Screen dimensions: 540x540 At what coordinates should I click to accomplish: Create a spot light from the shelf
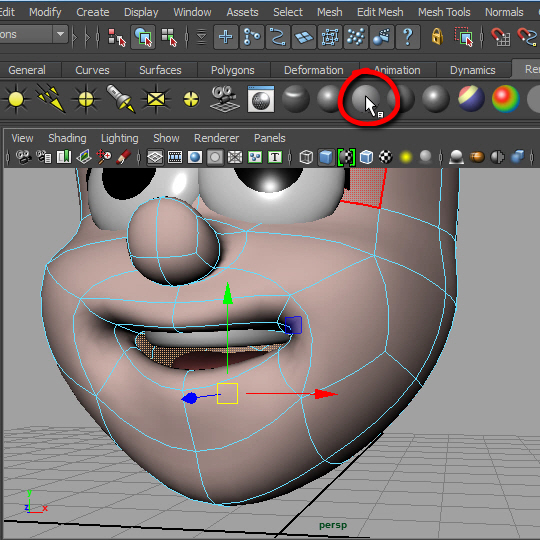coord(121,99)
